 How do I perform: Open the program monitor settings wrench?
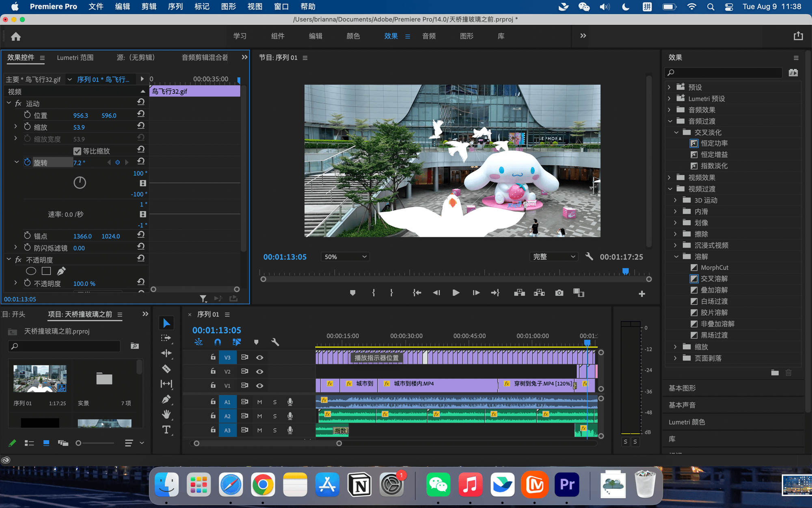tap(589, 256)
